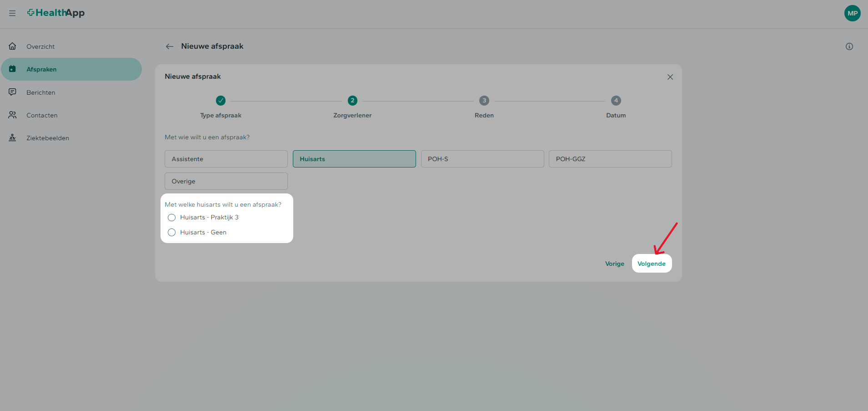This screenshot has height=411, width=868.
Task: Click the page heading Nieuwe afspraak
Action: coord(212,46)
